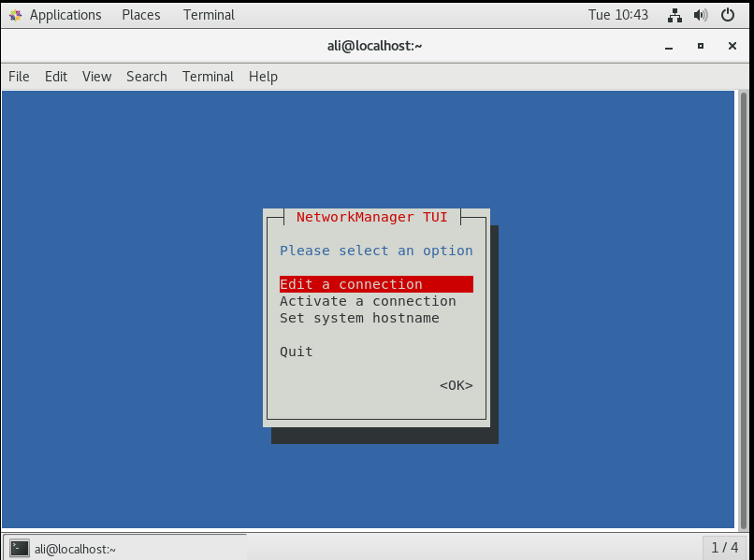The image size is (754, 560).
Task: Open the Applications menu in top panel
Action: [x=65, y=15]
